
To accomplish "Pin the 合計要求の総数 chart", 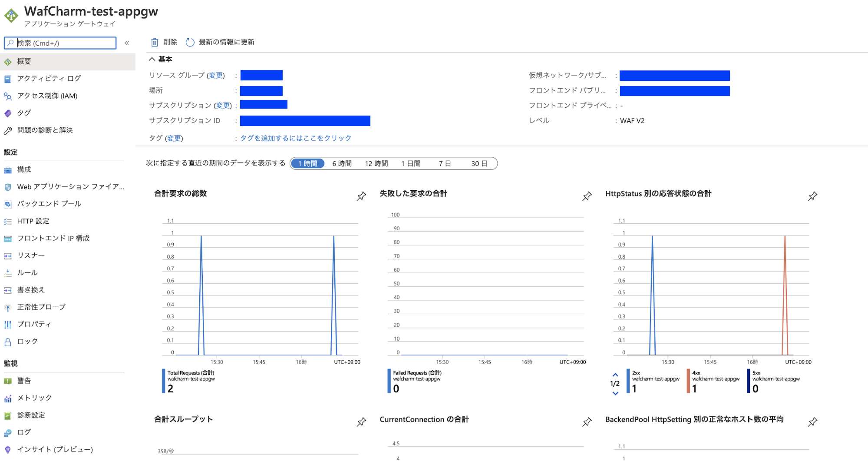I will pos(361,196).
